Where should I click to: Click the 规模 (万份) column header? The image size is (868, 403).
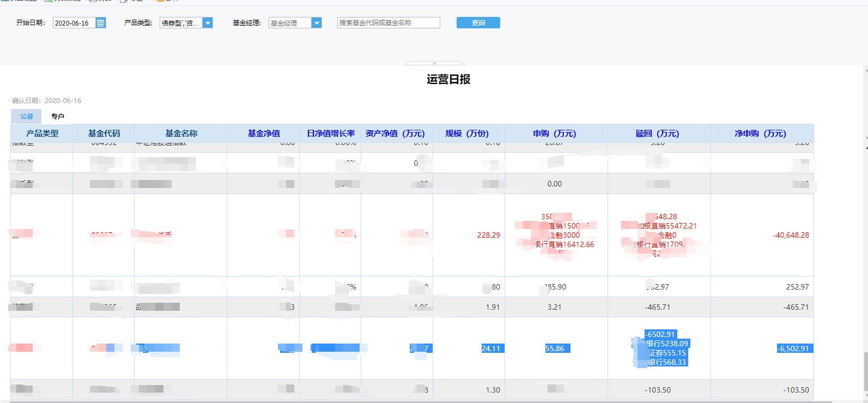[x=469, y=134]
